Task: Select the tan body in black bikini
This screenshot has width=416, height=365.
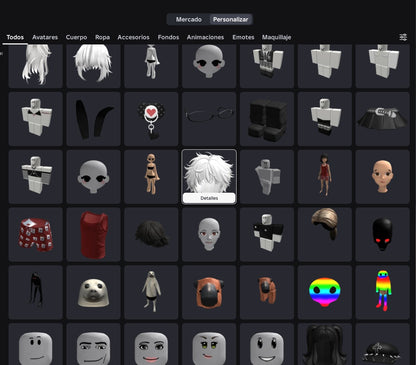Action: 151,177
